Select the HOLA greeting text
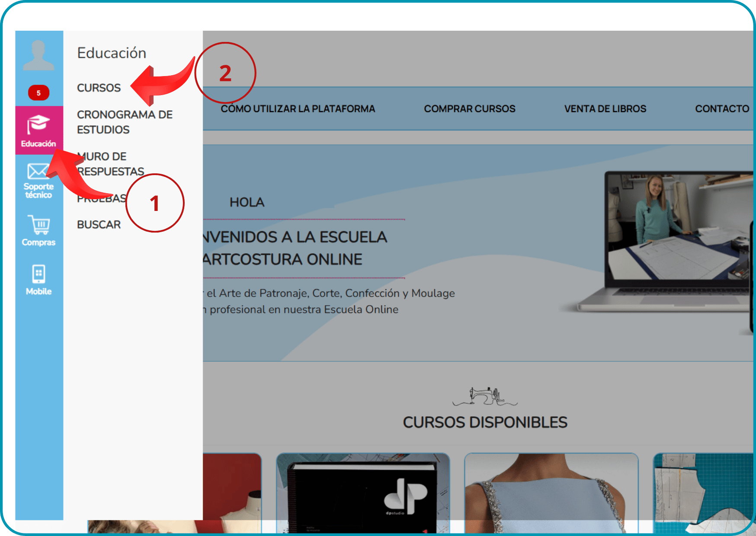756x536 pixels. click(x=247, y=202)
